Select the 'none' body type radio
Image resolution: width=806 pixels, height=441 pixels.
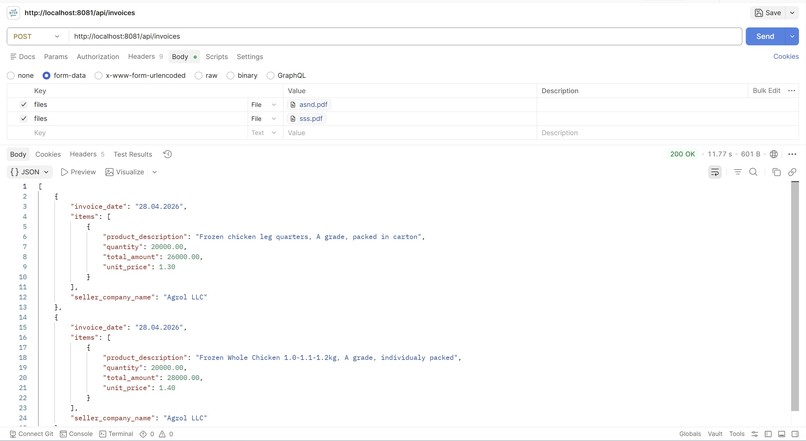(11, 76)
